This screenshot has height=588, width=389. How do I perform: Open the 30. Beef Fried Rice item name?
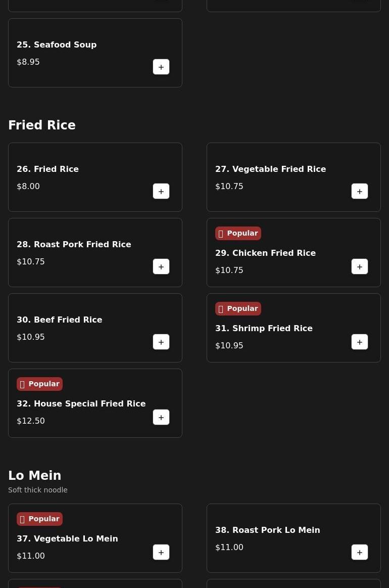coord(59,320)
